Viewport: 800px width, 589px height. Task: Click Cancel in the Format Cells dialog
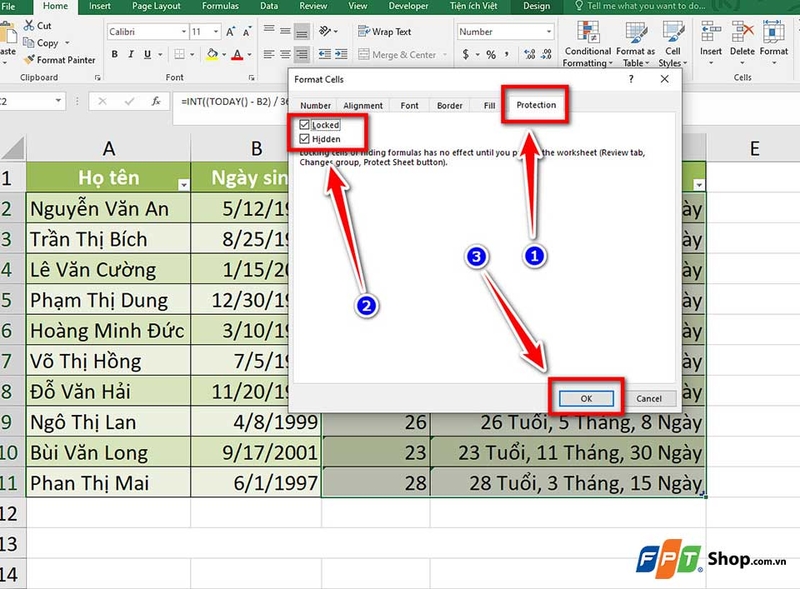point(650,398)
